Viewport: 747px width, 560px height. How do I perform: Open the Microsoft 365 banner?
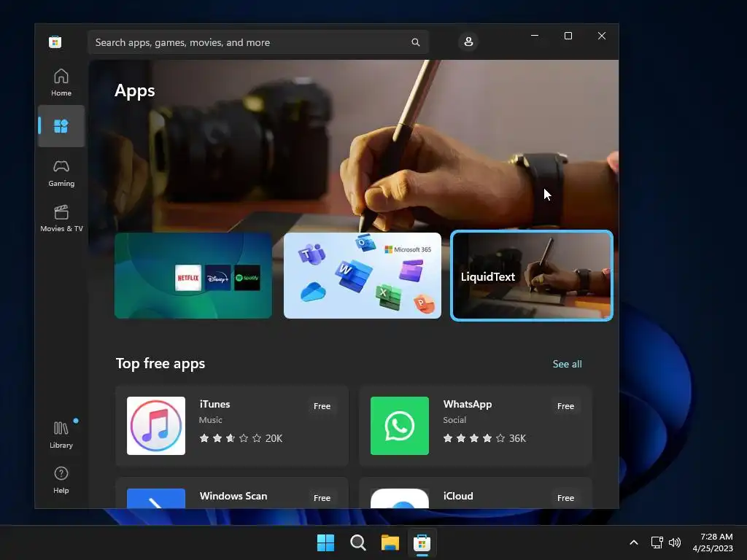pos(362,275)
